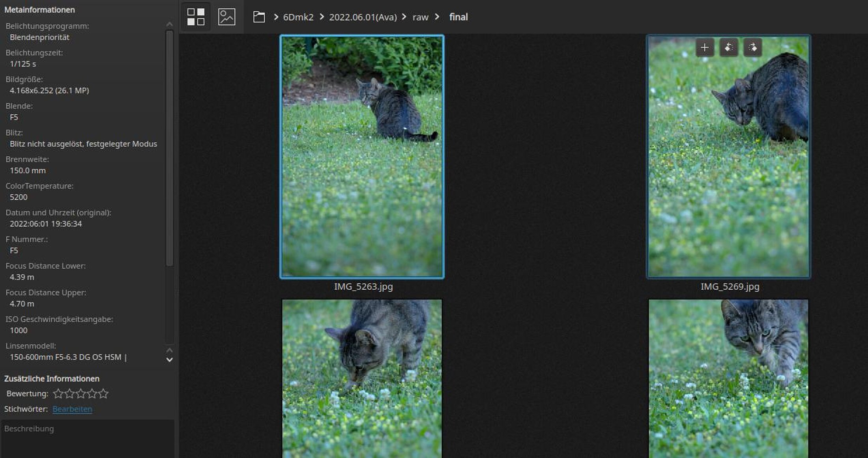
Task: Click the metadata panel vertical scrollbar
Action: pyautogui.click(x=170, y=148)
